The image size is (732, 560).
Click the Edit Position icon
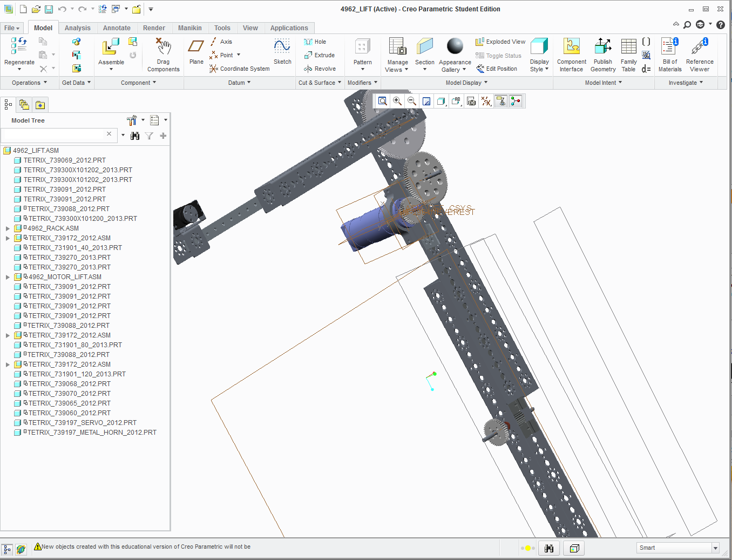tap(497, 69)
